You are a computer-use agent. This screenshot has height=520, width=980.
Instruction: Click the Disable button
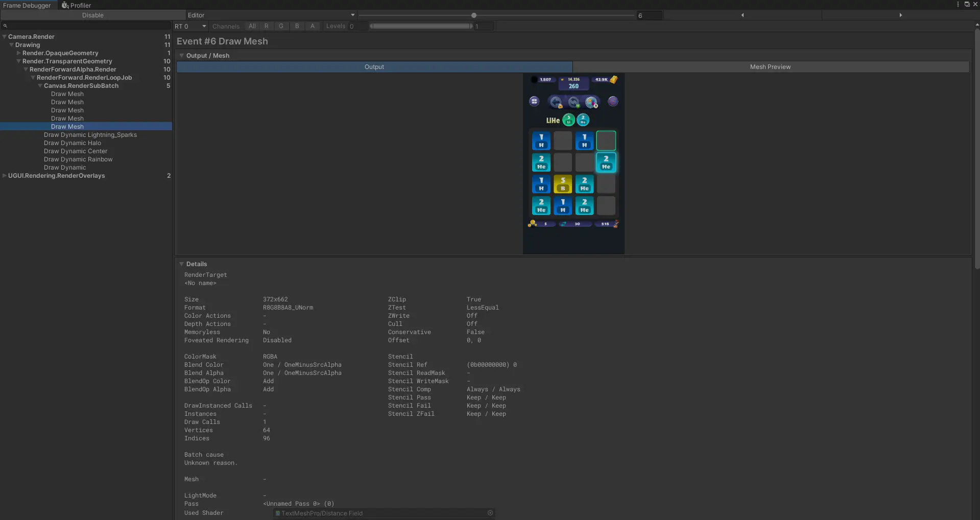pyautogui.click(x=92, y=15)
